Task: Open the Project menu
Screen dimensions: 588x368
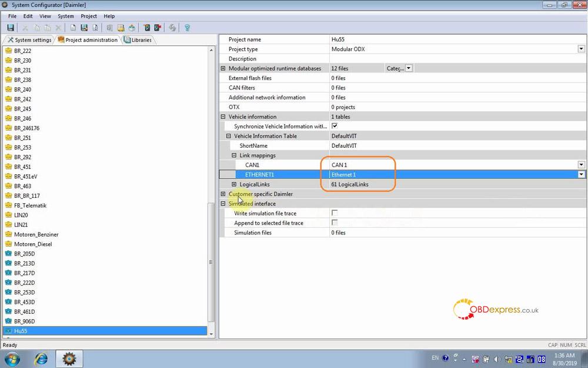Action: [89, 16]
